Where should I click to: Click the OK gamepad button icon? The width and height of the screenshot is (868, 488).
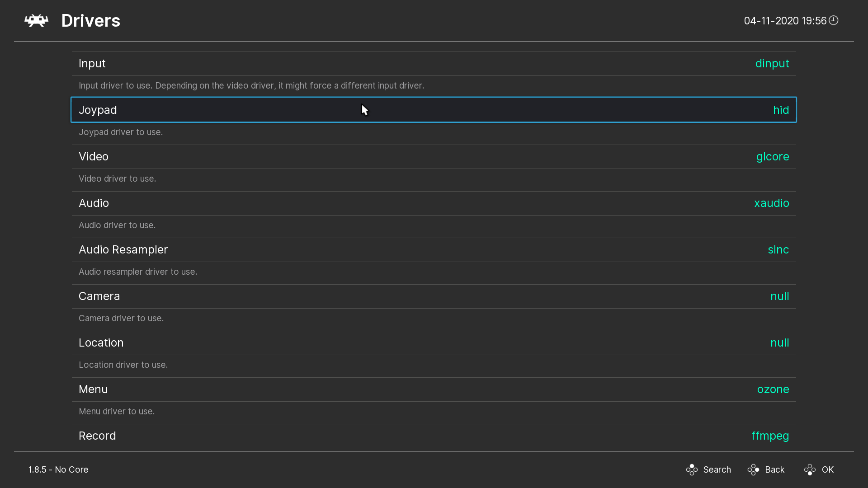tap(810, 470)
